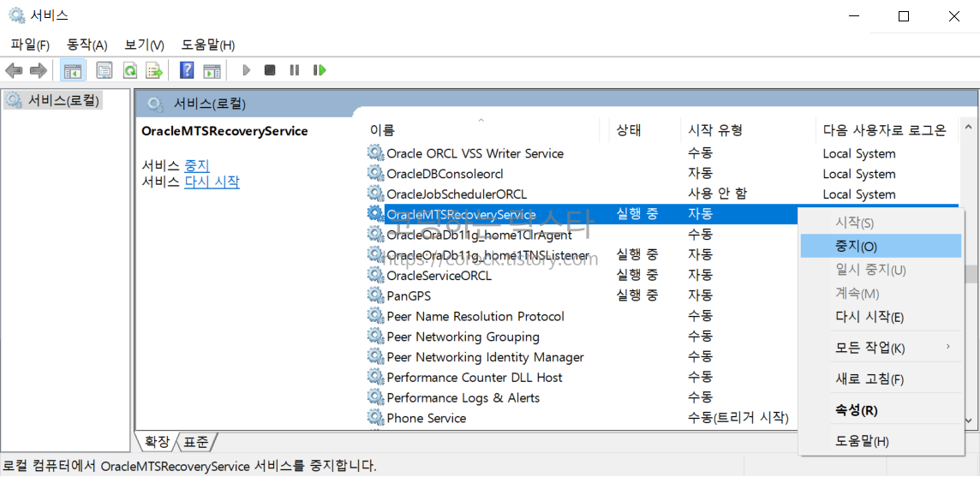Open the 동작(A) menu
Image resolution: width=980 pixels, height=477 pixels.
coord(87,45)
